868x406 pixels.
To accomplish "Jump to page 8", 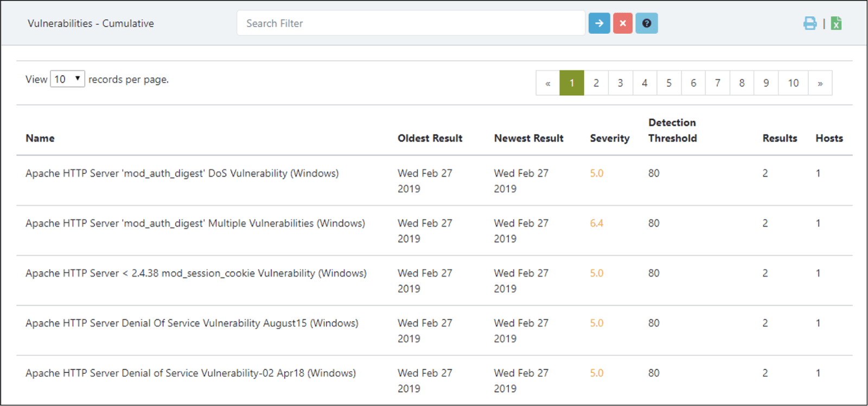I will 742,83.
